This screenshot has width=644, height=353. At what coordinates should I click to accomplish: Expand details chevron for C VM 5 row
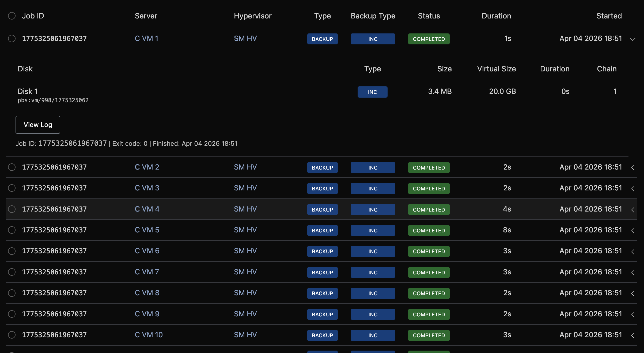pos(632,231)
